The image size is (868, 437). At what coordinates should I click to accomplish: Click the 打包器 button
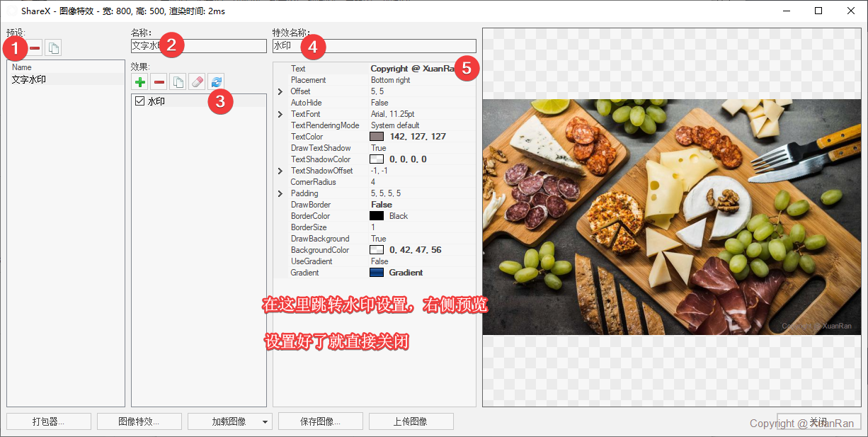click(x=49, y=421)
